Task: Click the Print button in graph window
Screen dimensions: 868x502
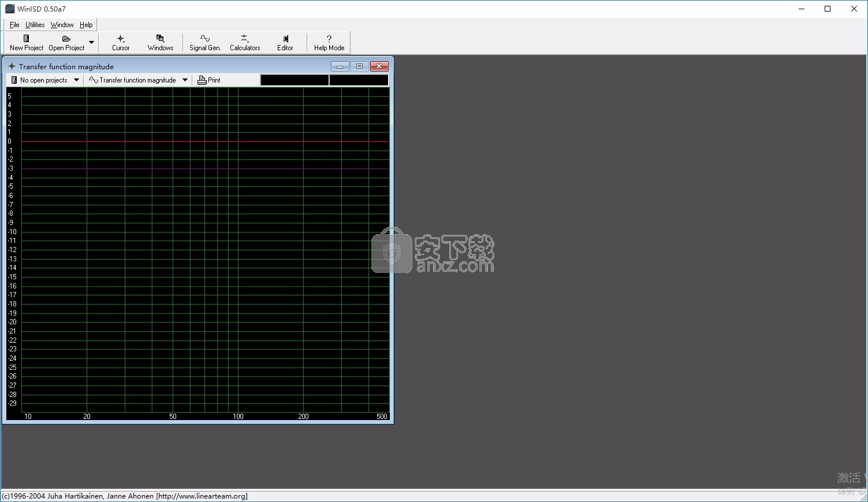Action: pyautogui.click(x=209, y=80)
